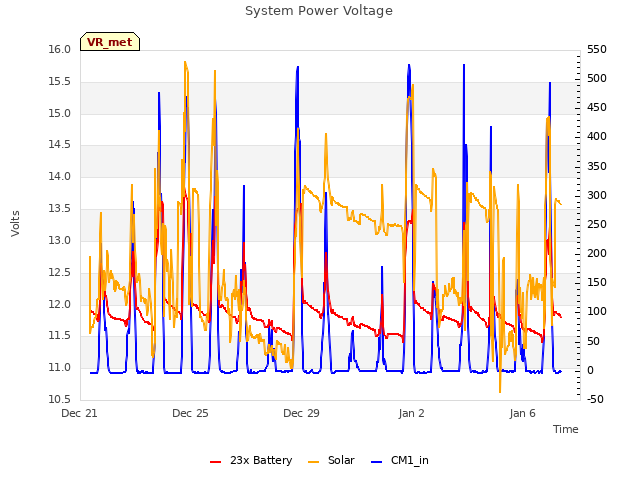Click the 500 right axis value
This screenshot has width=640, height=480.
(x=597, y=78)
